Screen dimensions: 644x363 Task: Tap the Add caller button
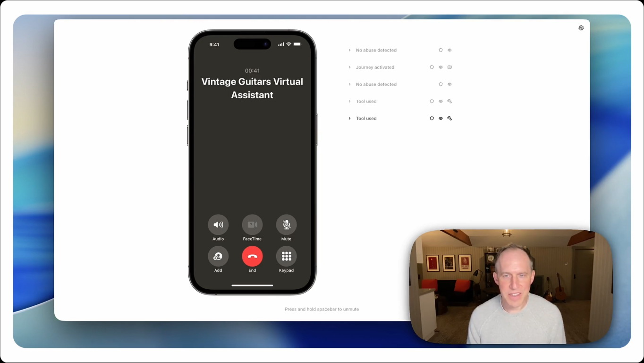[x=218, y=257]
